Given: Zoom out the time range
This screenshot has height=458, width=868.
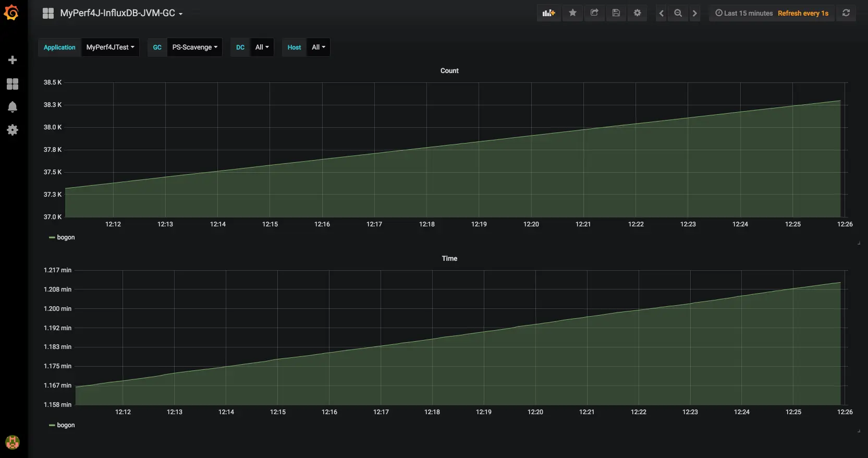Looking at the screenshot, I should pyautogui.click(x=678, y=13).
